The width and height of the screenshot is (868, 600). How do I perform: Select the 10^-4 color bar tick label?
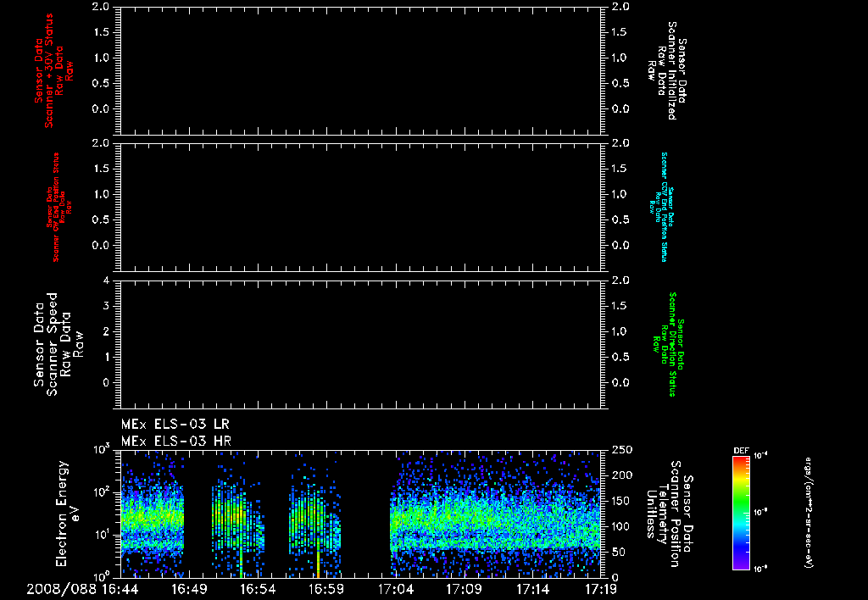760,456
